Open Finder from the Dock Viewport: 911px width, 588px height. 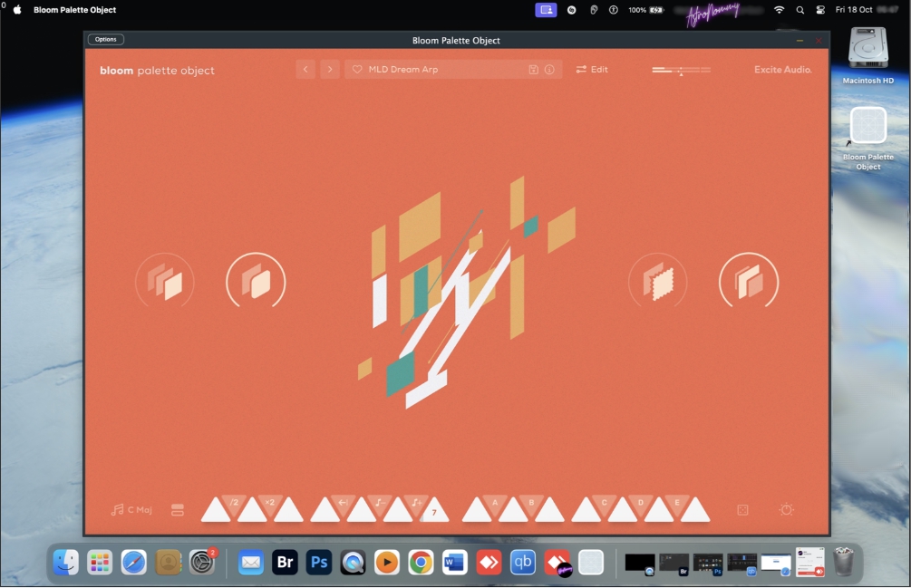click(65, 562)
